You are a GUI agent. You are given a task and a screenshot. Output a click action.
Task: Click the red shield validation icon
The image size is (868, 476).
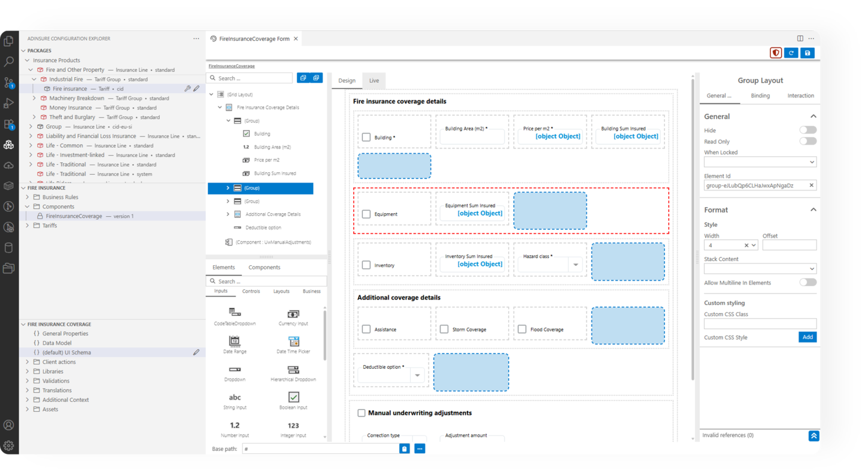pyautogui.click(x=776, y=53)
